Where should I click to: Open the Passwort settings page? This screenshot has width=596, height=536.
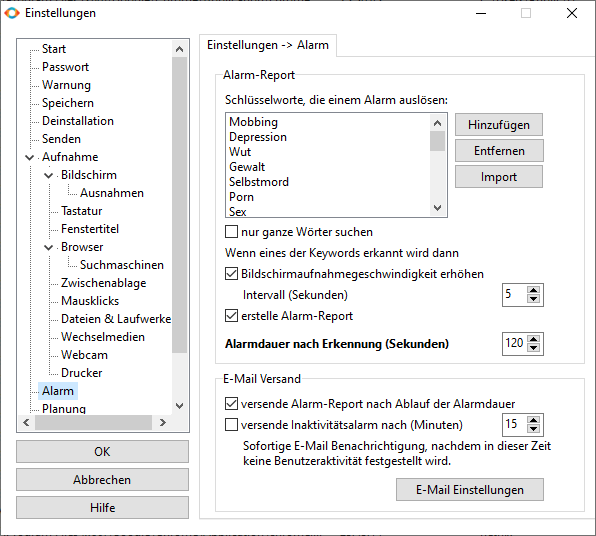tap(65, 67)
